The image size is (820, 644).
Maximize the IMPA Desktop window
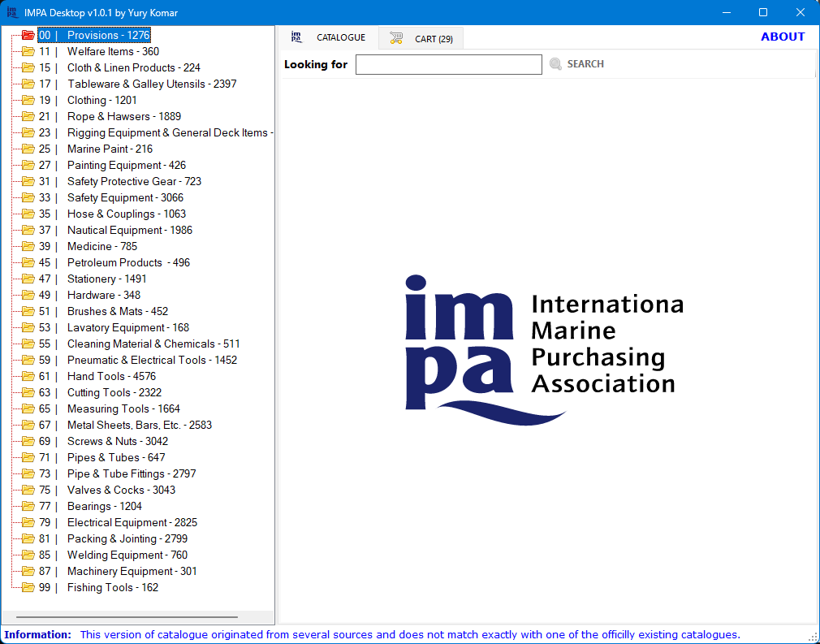(763, 12)
